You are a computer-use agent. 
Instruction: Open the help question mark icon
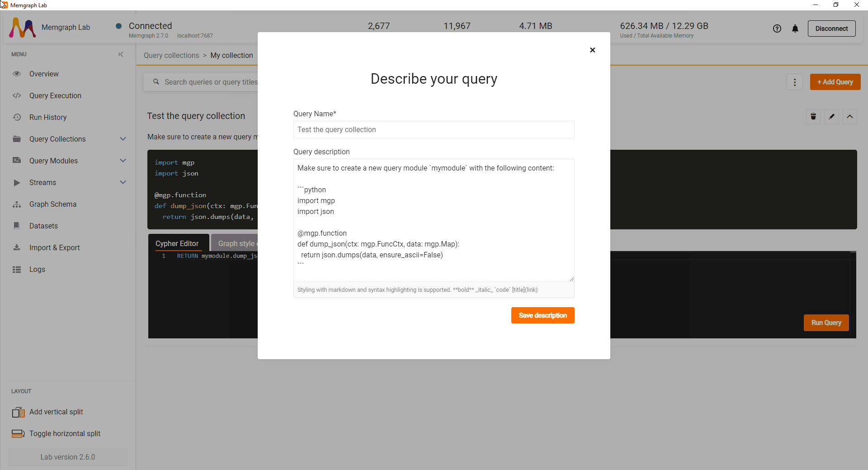coord(777,28)
